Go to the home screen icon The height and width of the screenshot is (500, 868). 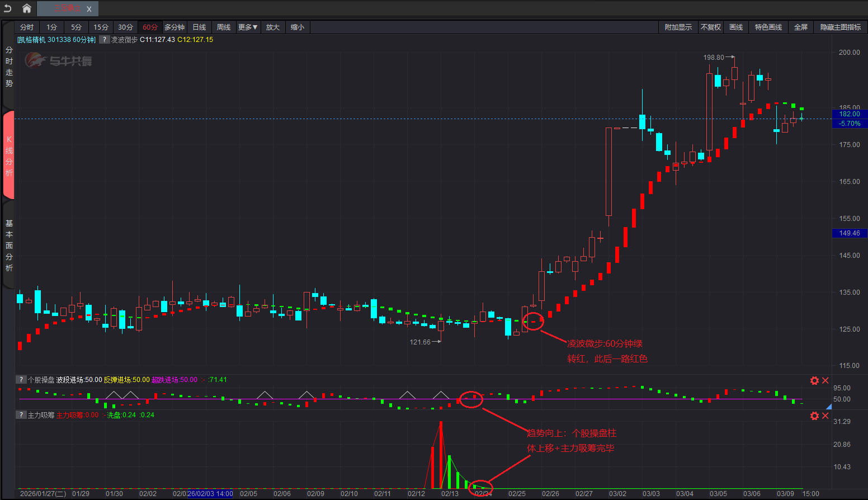pos(26,8)
